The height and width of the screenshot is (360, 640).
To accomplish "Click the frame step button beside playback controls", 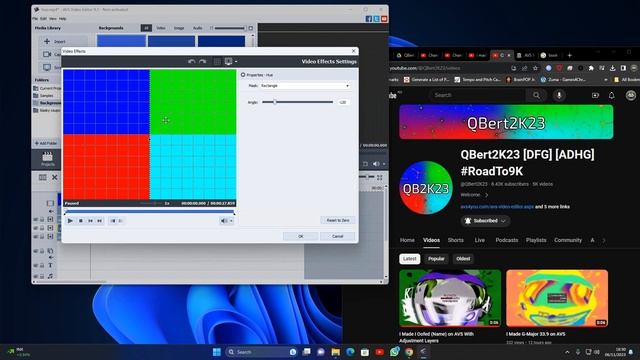I will click(x=113, y=221).
